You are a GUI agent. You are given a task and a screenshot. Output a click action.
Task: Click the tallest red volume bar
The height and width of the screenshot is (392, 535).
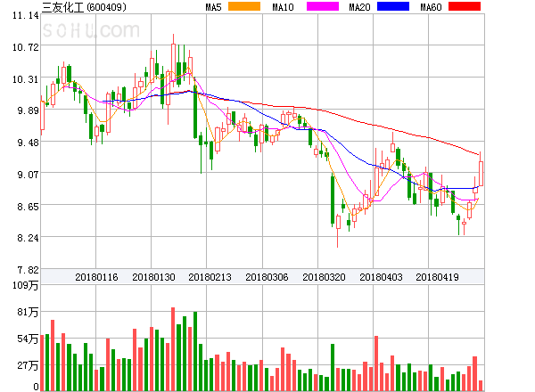pos(173,349)
